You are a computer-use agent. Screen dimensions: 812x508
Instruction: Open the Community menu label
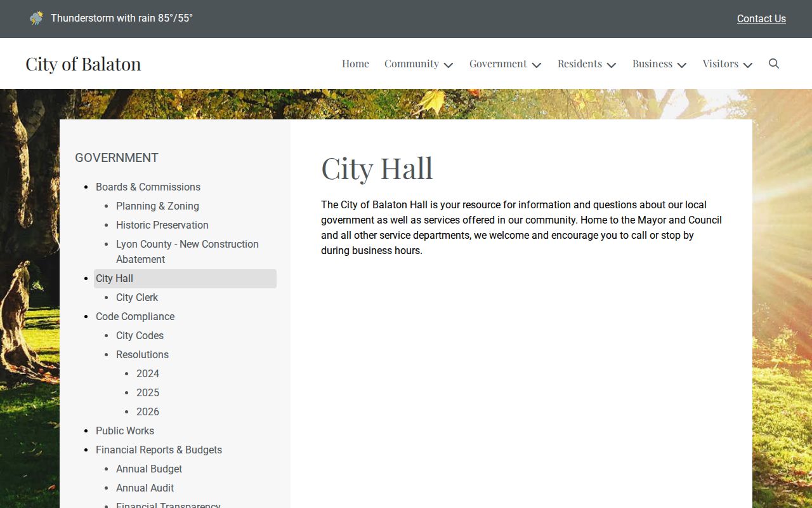[x=412, y=63]
